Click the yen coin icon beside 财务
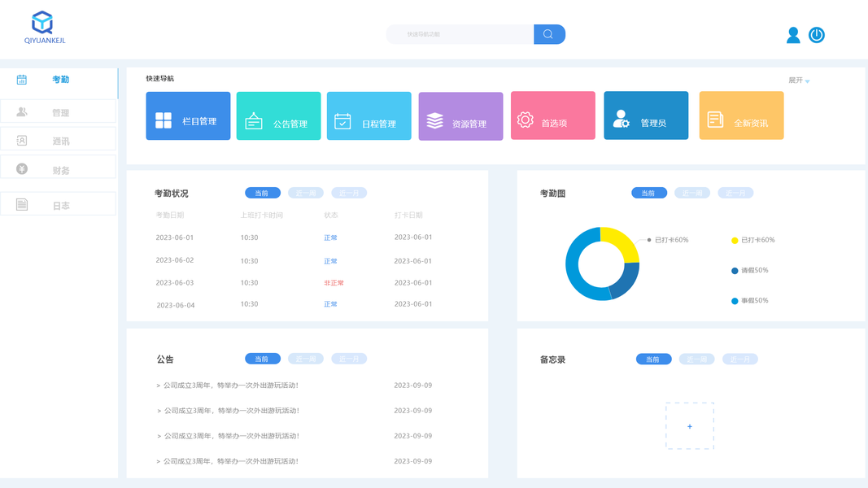 pos(22,168)
